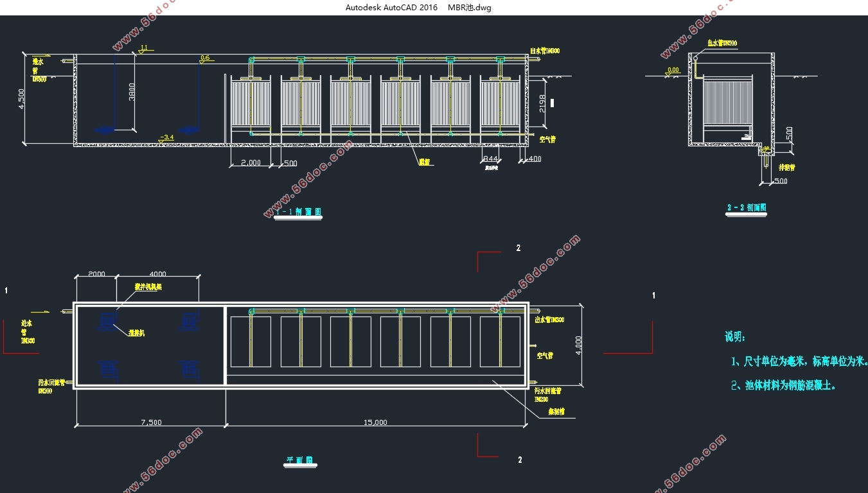This screenshot has height=493, width=868.
Task: Select the 空气管 label in the plan view
Action: (545, 355)
